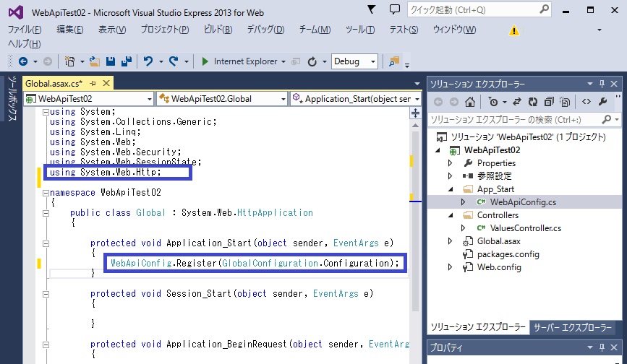Switch to the ソリューション エクスプローラー bottom tab
Screen dimensions: 627x364
pyautogui.click(x=478, y=327)
